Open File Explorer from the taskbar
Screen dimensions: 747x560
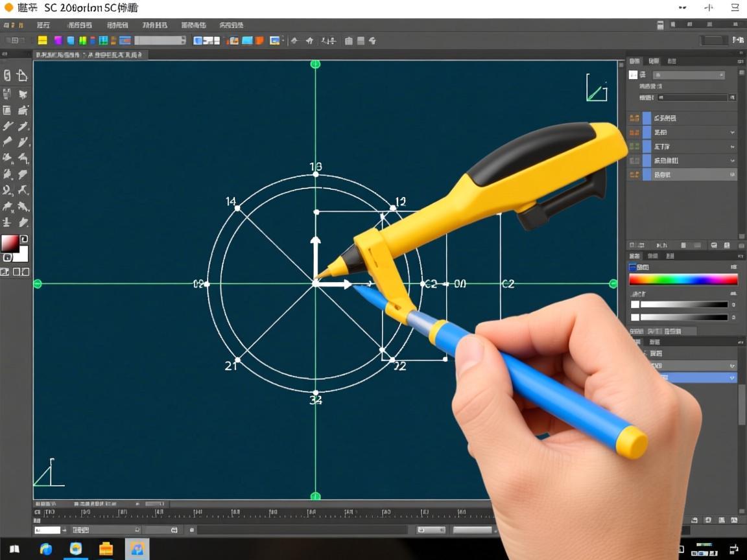[x=106, y=549]
